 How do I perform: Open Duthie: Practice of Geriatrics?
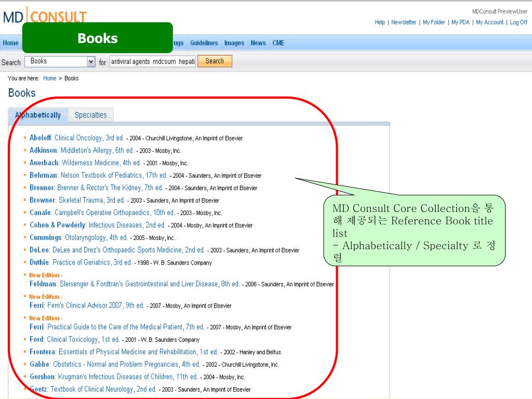(81, 262)
